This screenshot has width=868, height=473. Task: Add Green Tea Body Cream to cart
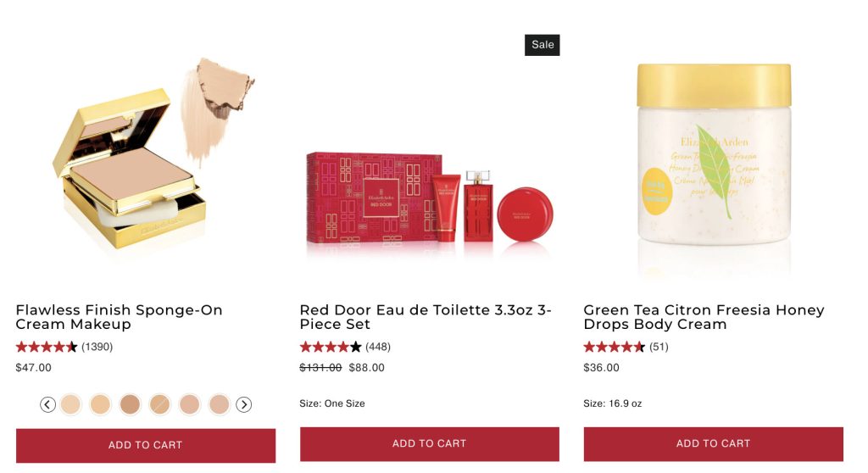coord(714,443)
